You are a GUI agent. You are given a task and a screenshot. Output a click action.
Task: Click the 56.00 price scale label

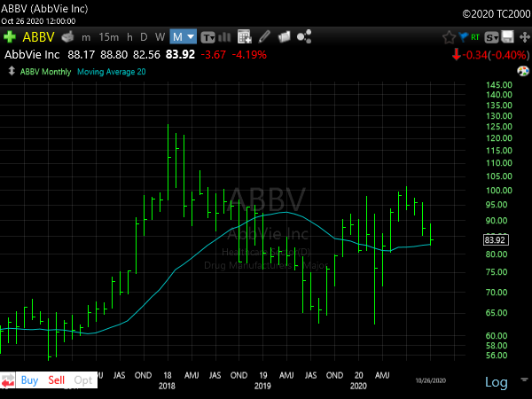click(x=497, y=356)
